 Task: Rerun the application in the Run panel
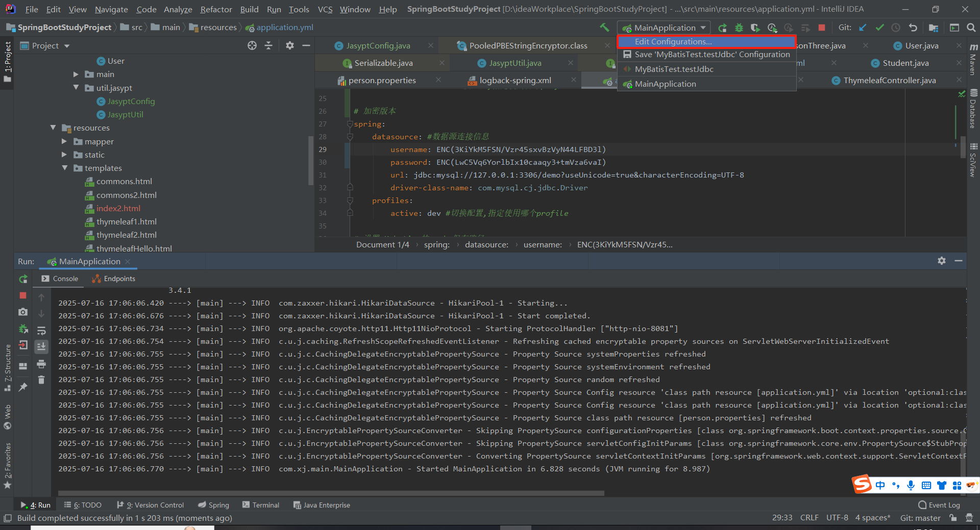point(23,279)
